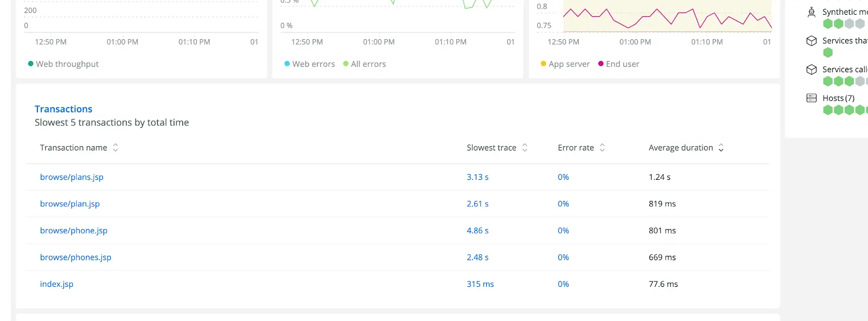868x321 pixels.
Task: Open the browse/phone.jsp transaction
Action: tap(74, 230)
